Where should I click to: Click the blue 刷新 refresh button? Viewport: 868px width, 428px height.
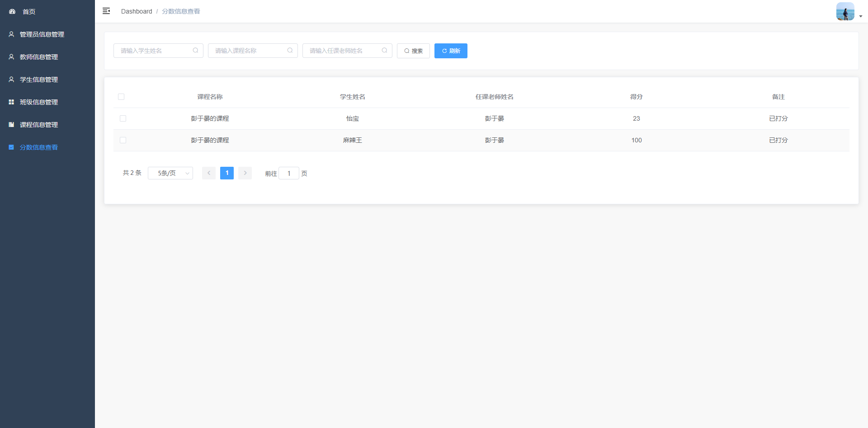[451, 51]
